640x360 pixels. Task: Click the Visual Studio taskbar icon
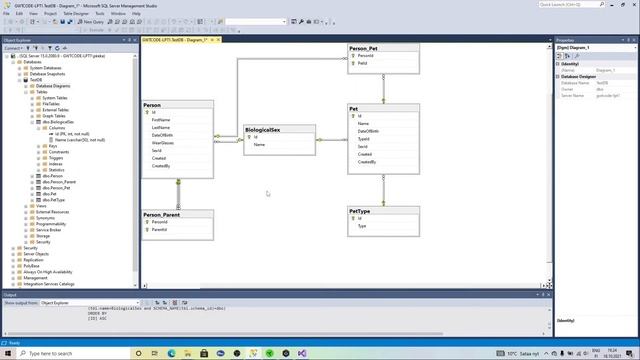click(302, 353)
